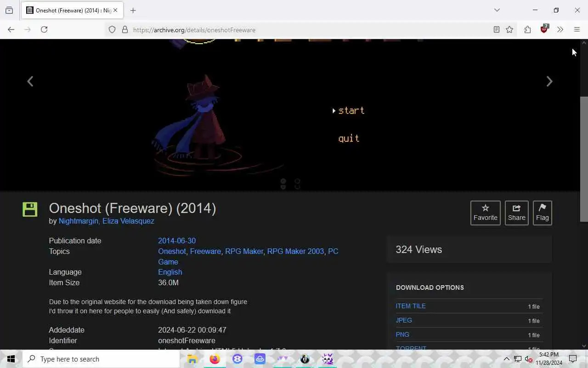Open the network tray icon
588x368 pixels.
(x=518, y=359)
